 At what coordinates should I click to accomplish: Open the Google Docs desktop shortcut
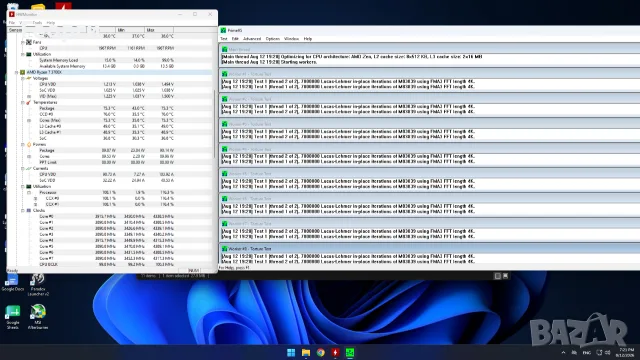[13, 283]
